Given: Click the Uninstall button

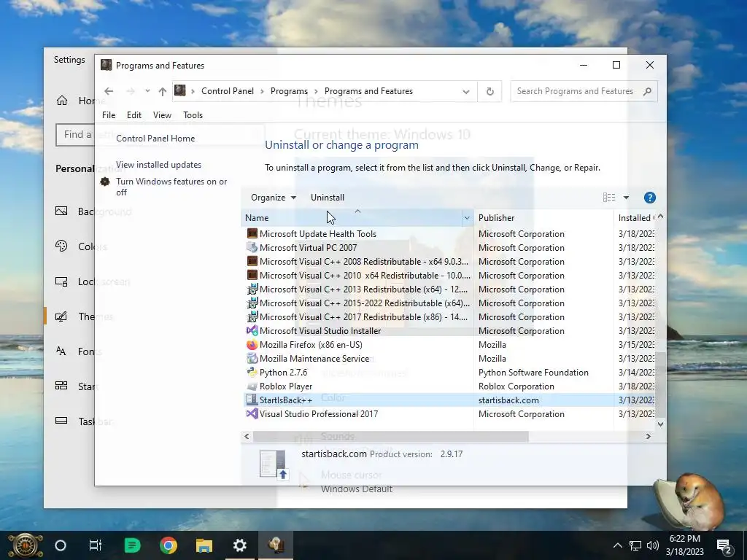Looking at the screenshot, I should (x=328, y=198).
